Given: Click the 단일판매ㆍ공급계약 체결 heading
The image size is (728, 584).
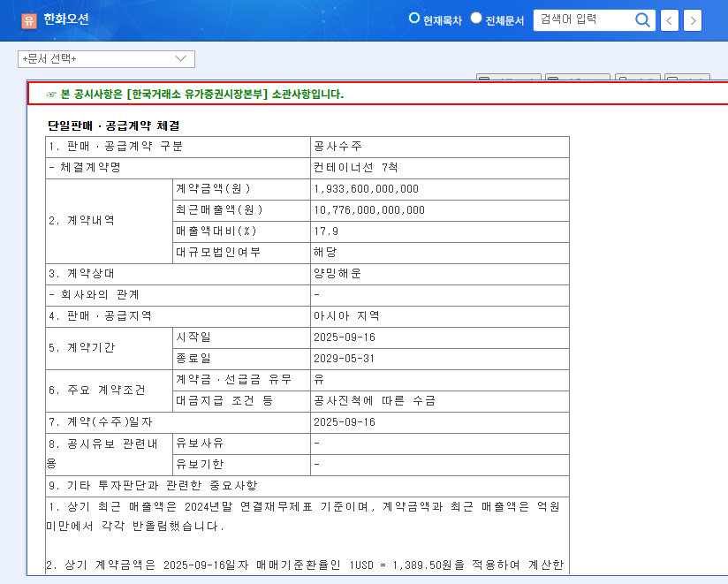Looking at the screenshot, I should [x=114, y=125].
